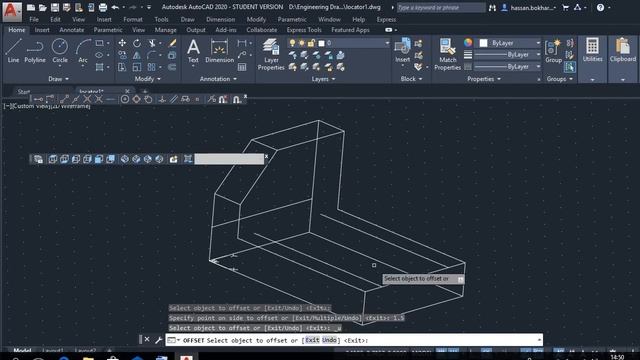Screen dimensions: 640x360
Task: Open the Dimension menu
Action: click(x=220, y=19)
